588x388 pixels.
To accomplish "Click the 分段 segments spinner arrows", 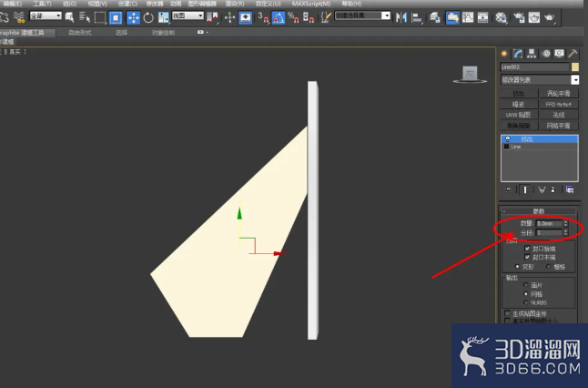I will (566, 233).
